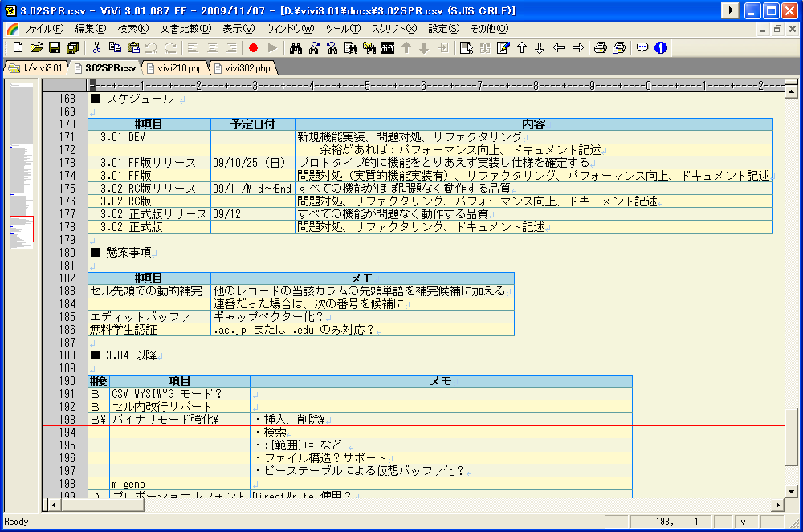Click the outlined left arrow icon
The width and height of the screenshot is (803, 532).
559,47
